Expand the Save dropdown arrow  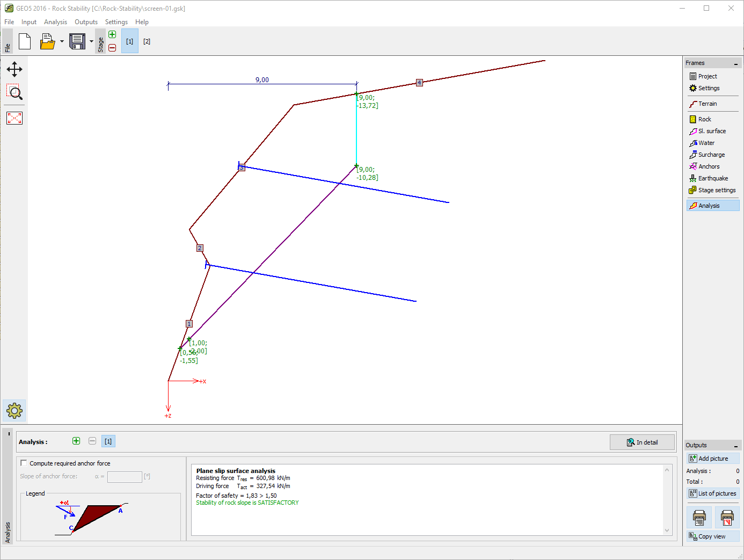91,41
